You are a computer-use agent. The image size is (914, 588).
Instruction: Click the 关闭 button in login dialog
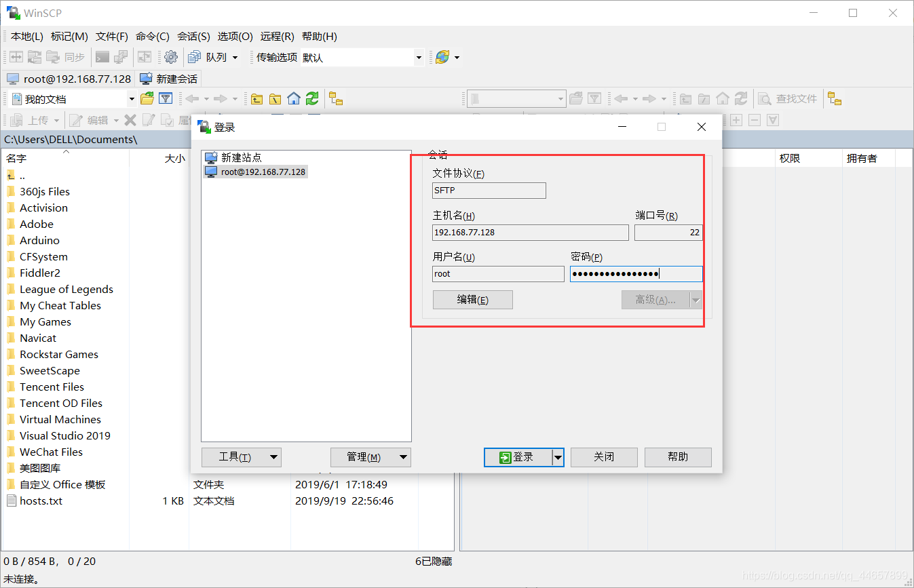(604, 457)
